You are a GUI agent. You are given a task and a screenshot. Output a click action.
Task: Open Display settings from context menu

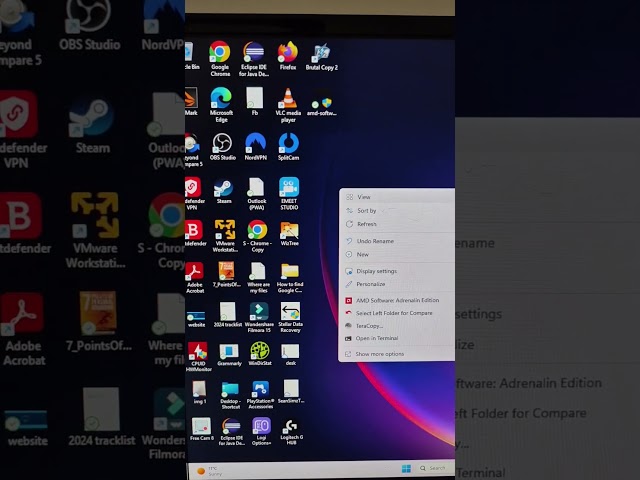(397, 271)
